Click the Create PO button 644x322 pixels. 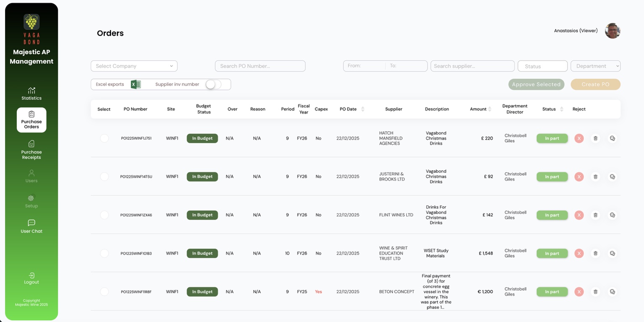pos(595,84)
